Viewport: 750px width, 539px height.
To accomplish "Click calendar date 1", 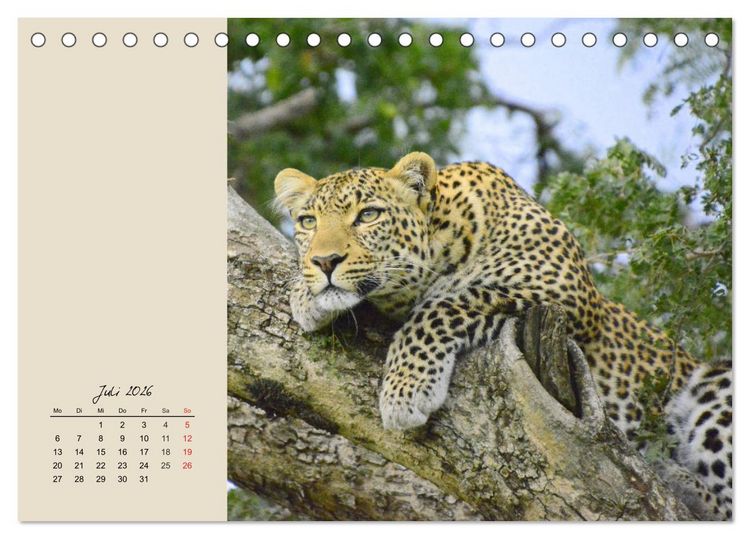I will pyautogui.click(x=100, y=425).
